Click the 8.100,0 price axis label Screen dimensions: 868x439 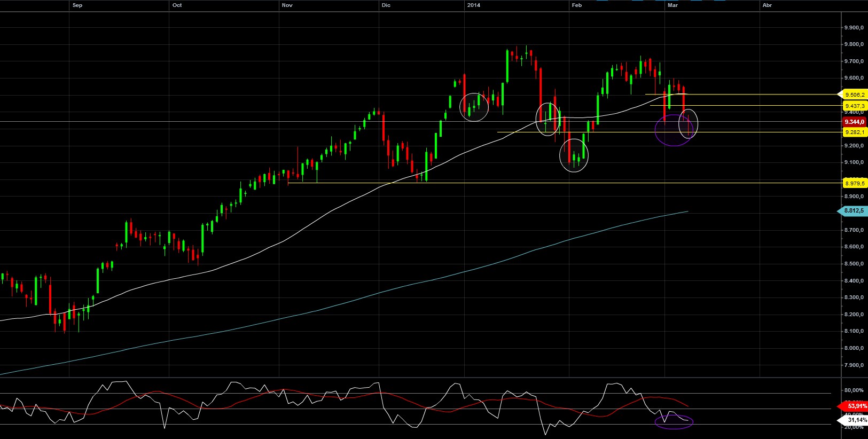pos(854,331)
